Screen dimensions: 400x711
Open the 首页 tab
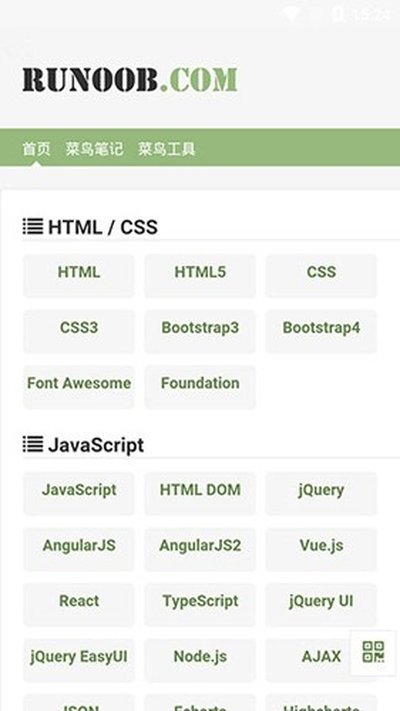pyautogui.click(x=36, y=149)
